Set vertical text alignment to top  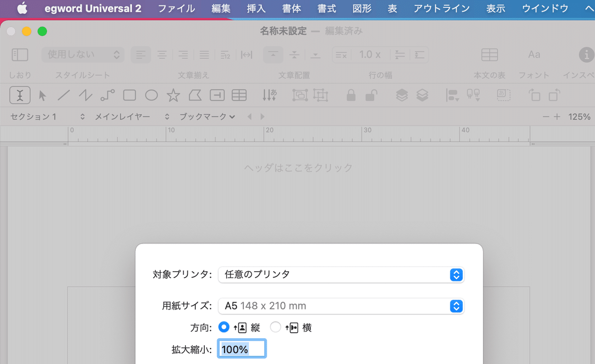click(x=273, y=55)
